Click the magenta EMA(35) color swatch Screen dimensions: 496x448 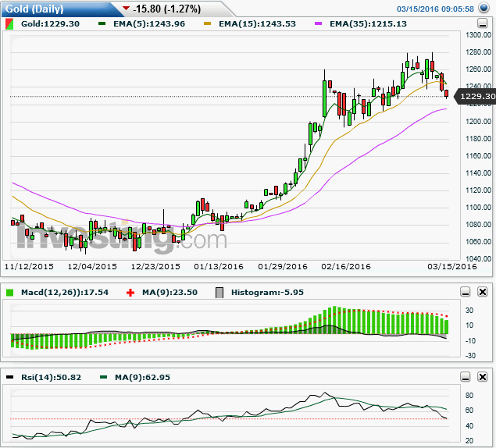[318, 23]
